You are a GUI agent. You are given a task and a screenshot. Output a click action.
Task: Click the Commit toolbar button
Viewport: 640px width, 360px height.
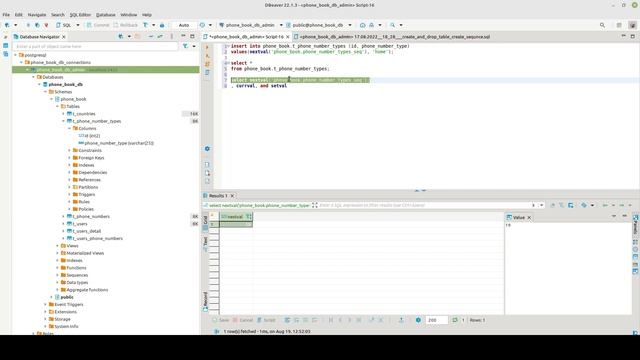tap(98, 25)
